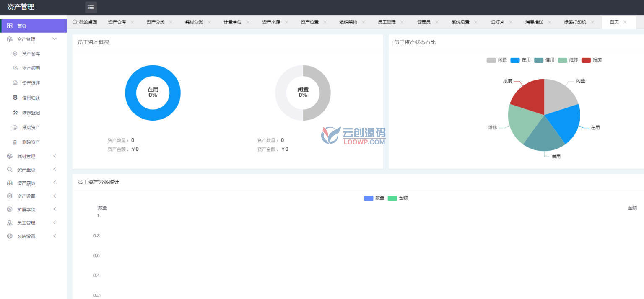Click the 借用归还 icon in the sidebar
The height and width of the screenshot is (299, 644).
[x=15, y=98]
